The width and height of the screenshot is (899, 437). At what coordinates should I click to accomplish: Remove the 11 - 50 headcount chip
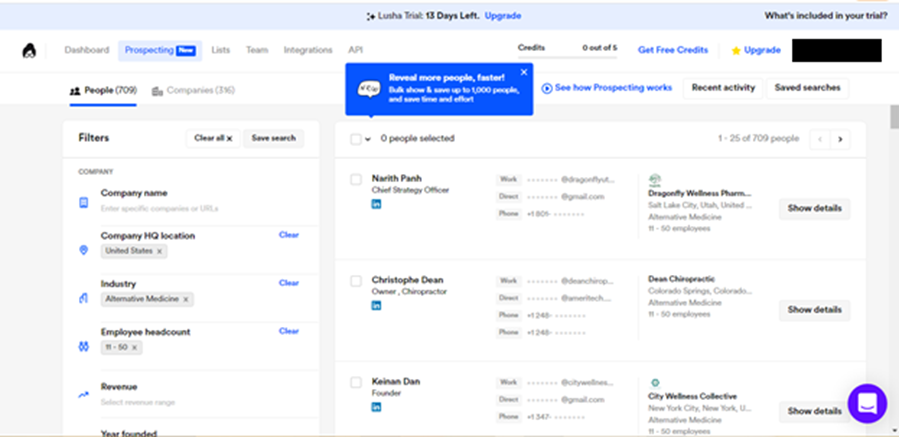click(x=134, y=348)
